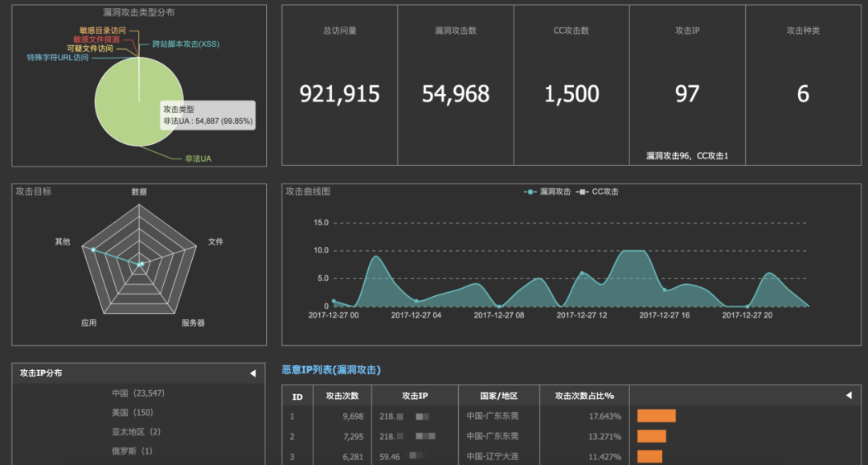This screenshot has width=868, height=465.
Task: Select 中国（23,547） in the IP distribution list
Action: (x=138, y=393)
